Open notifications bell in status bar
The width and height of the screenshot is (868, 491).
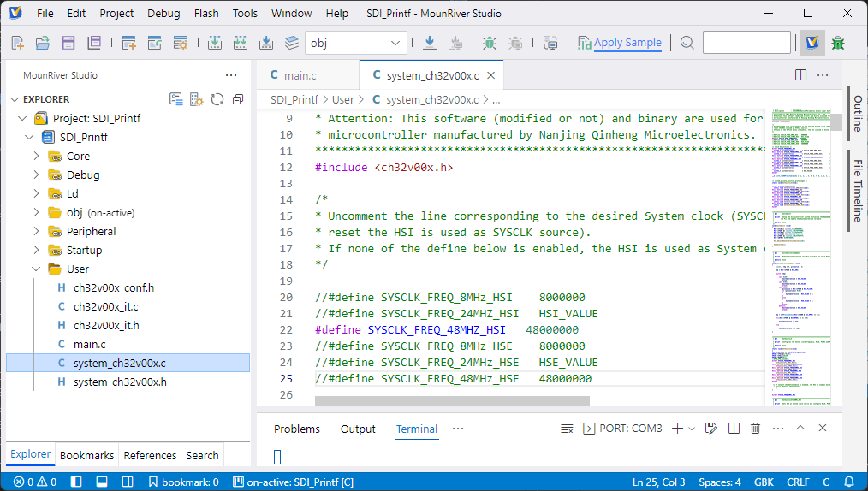click(x=849, y=482)
